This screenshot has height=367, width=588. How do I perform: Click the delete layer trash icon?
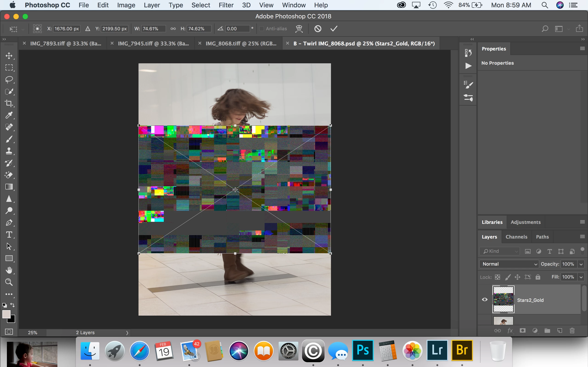pos(572,331)
